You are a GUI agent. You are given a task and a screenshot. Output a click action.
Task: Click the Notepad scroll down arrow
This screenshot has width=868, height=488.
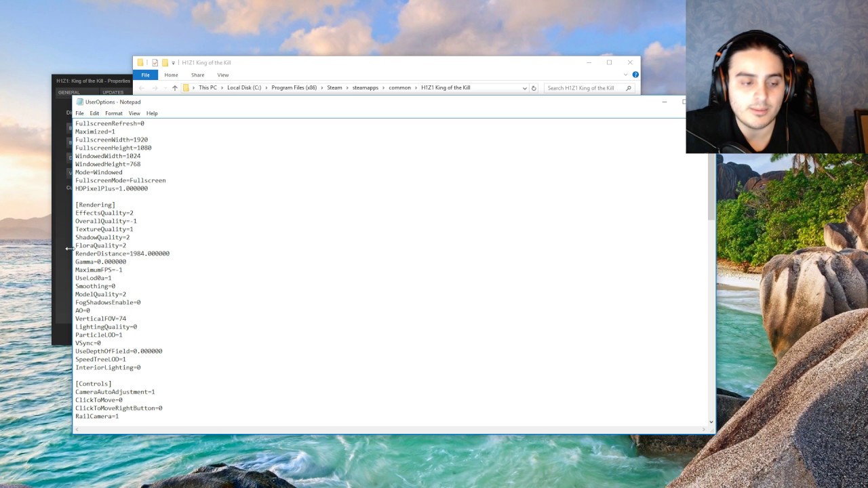(711, 422)
